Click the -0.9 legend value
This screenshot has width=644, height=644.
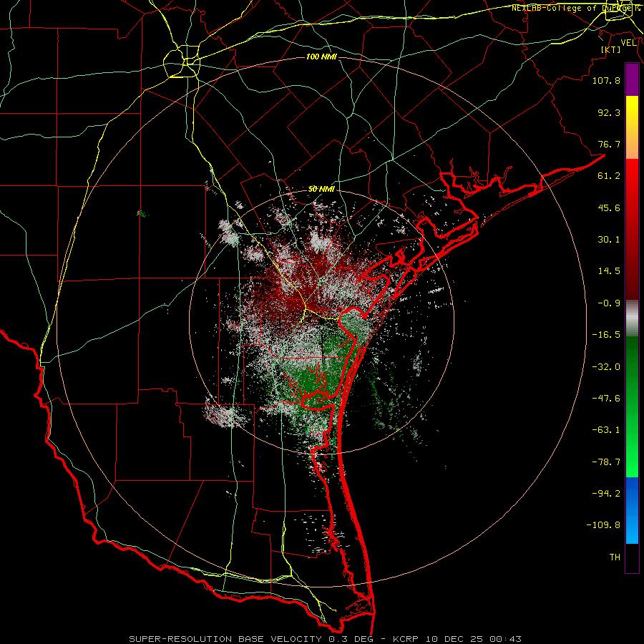609,303
